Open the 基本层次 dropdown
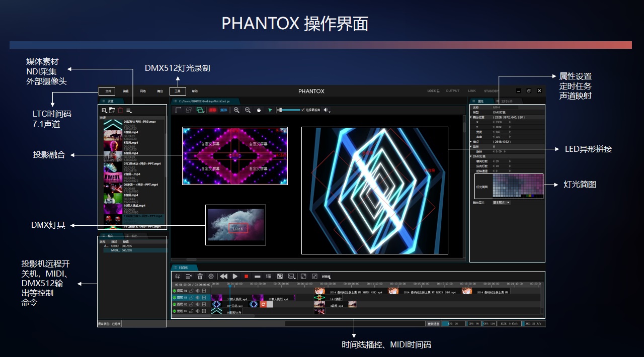The width and height of the screenshot is (644, 357). [501, 202]
